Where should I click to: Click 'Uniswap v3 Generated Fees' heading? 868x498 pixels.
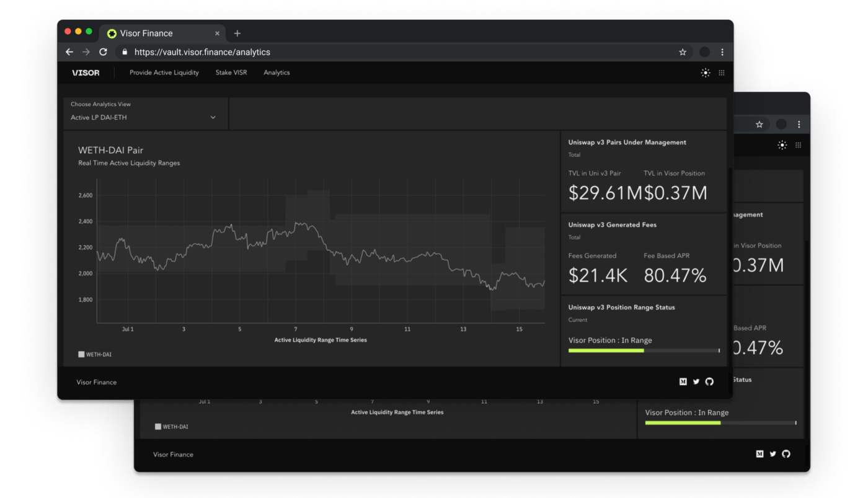[x=613, y=225]
